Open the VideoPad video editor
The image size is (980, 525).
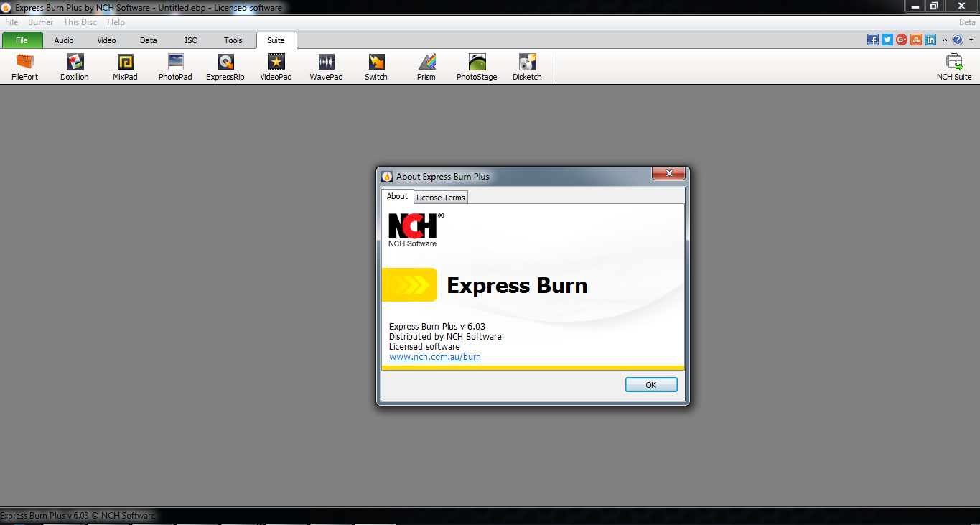click(x=276, y=67)
